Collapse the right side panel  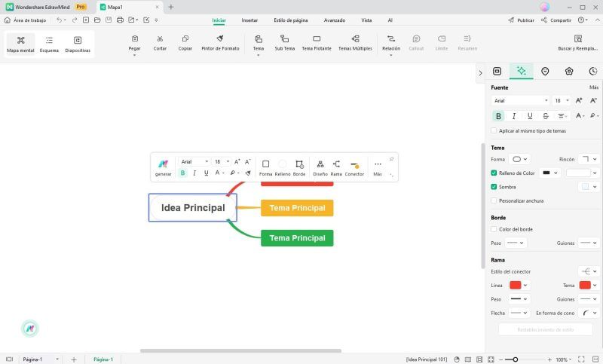click(x=480, y=72)
